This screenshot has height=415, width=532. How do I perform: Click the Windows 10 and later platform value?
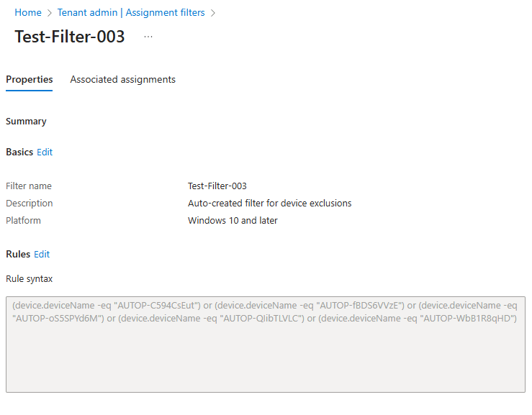click(233, 221)
